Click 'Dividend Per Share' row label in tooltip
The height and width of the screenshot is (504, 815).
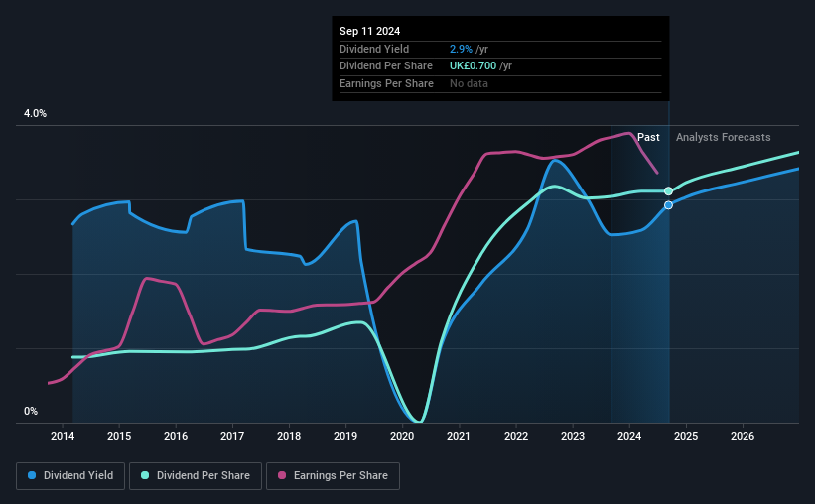tap(386, 66)
